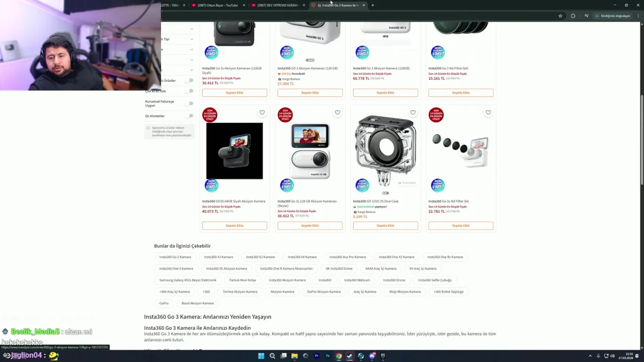The height and width of the screenshot is (362, 644).
Task: Toggle the Çok Al Az Öde filter
Action: click(x=190, y=91)
